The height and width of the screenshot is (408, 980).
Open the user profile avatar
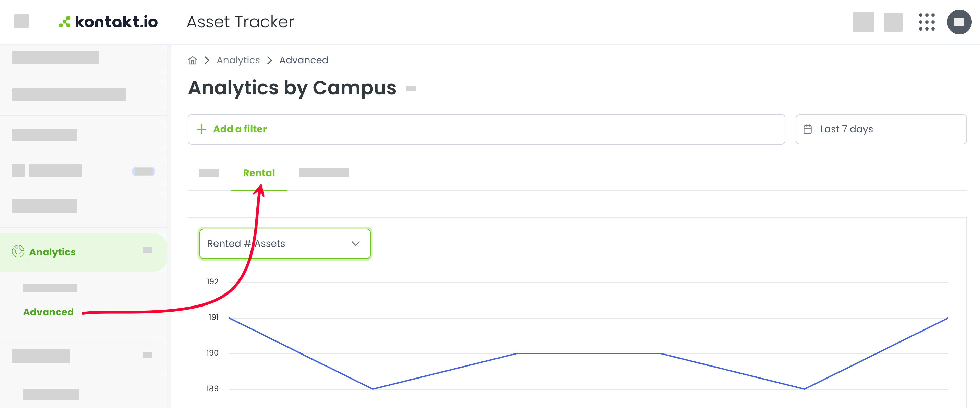959,22
